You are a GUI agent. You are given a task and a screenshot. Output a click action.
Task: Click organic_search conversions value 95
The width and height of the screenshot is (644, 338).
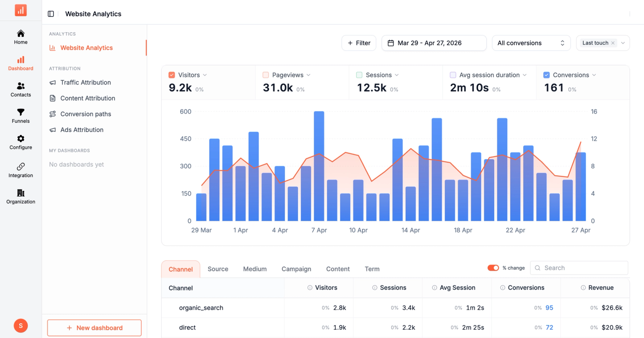(549, 308)
